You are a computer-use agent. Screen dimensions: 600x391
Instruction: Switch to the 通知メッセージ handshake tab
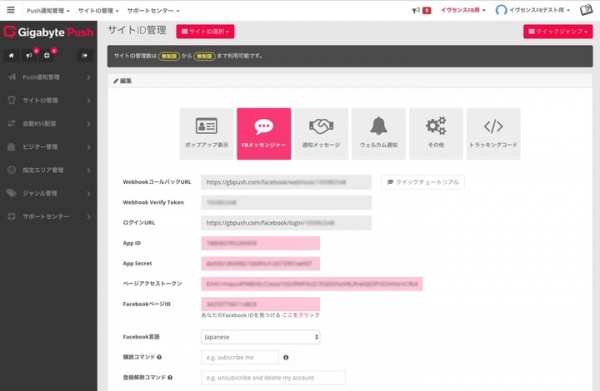[321, 134]
